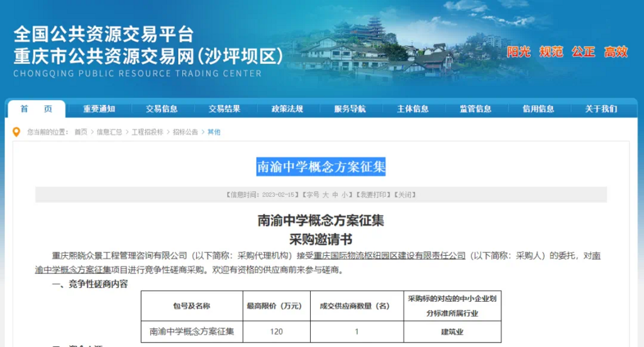The width and height of the screenshot is (644, 347).
Task: Open the 服务导航 menu item
Action: [350, 109]
